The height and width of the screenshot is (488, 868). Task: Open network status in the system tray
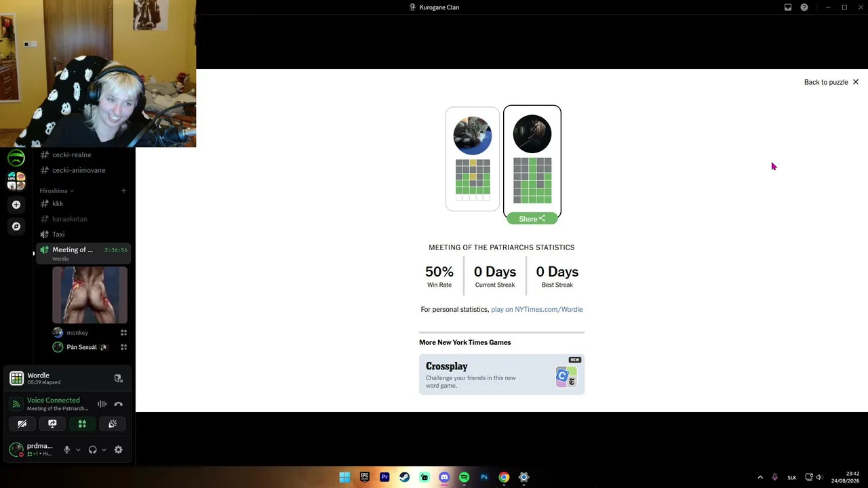point(809,477)
